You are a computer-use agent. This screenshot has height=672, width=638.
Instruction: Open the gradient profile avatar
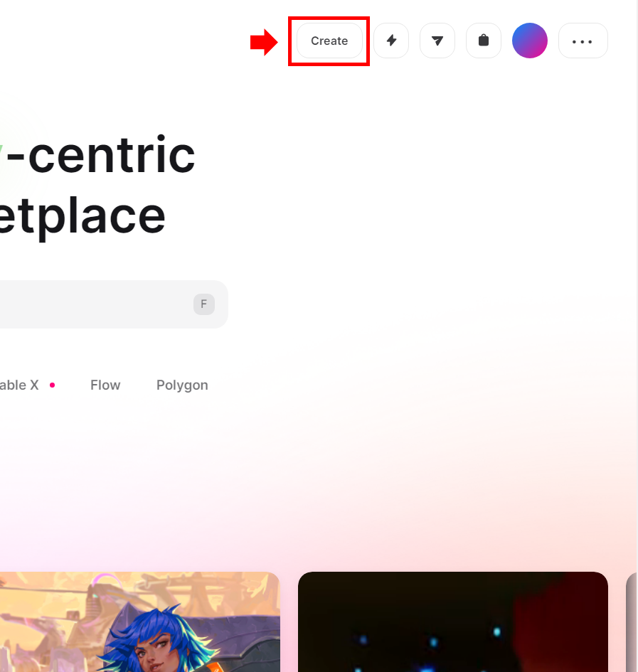point(530,41)
